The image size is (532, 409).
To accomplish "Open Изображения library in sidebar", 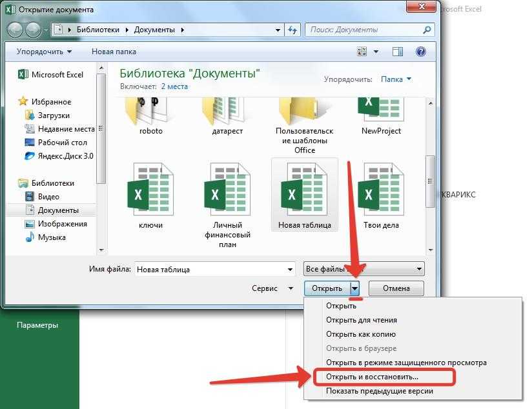I will point(56,224).
